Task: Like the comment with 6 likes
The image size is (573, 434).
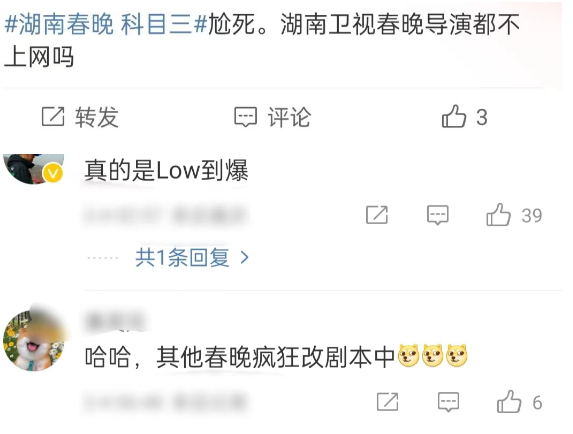Action: (x=509, y=401)
